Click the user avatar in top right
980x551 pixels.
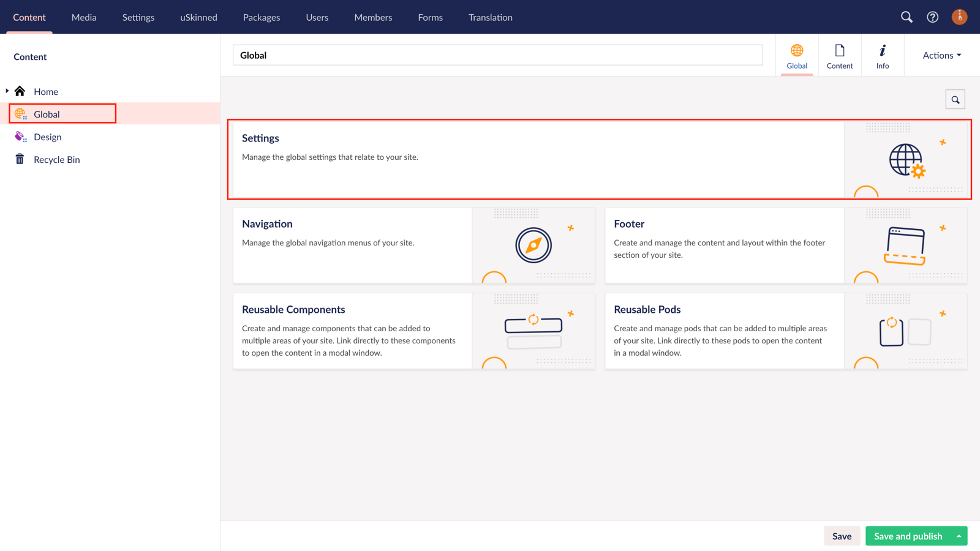pos(959,17)
